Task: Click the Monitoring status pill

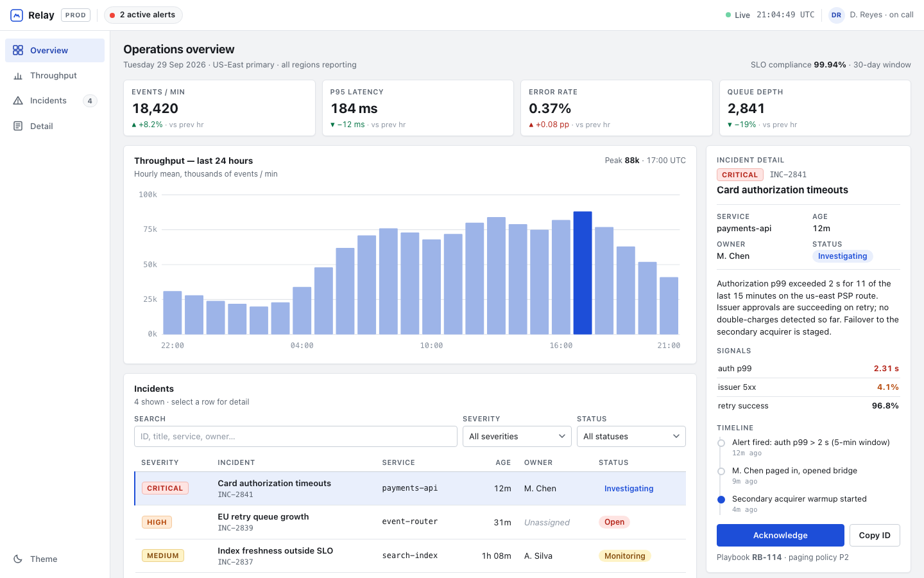Action: [624, 556]
